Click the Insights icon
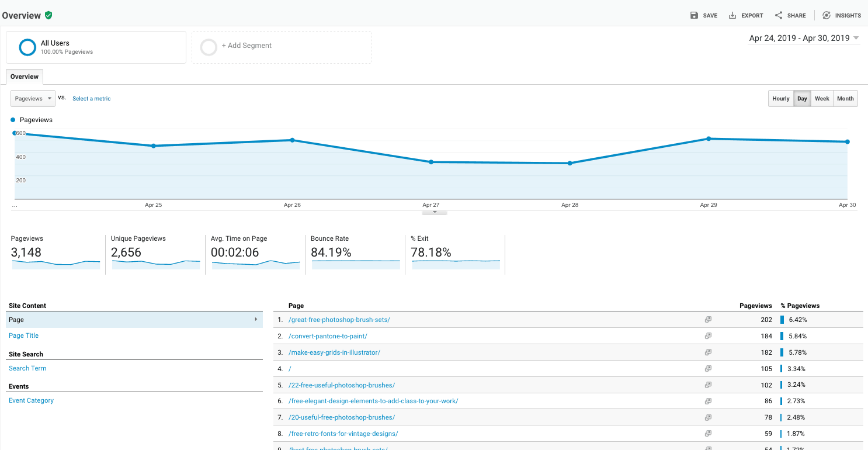 click(x=826, y=15)
